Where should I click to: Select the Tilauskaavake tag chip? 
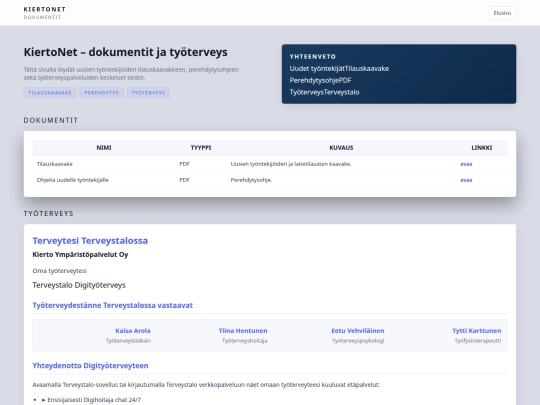[x=50, y=93]
